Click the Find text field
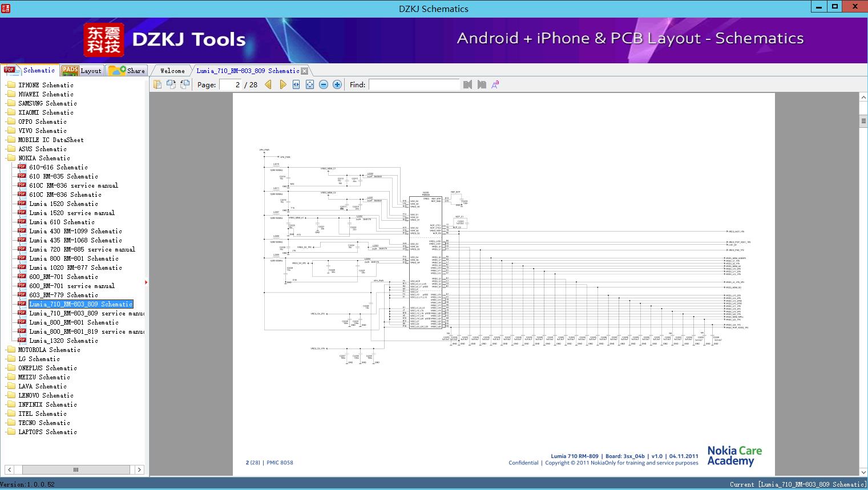Viewport: 868px width, 490px height. (x=414, y=84)
